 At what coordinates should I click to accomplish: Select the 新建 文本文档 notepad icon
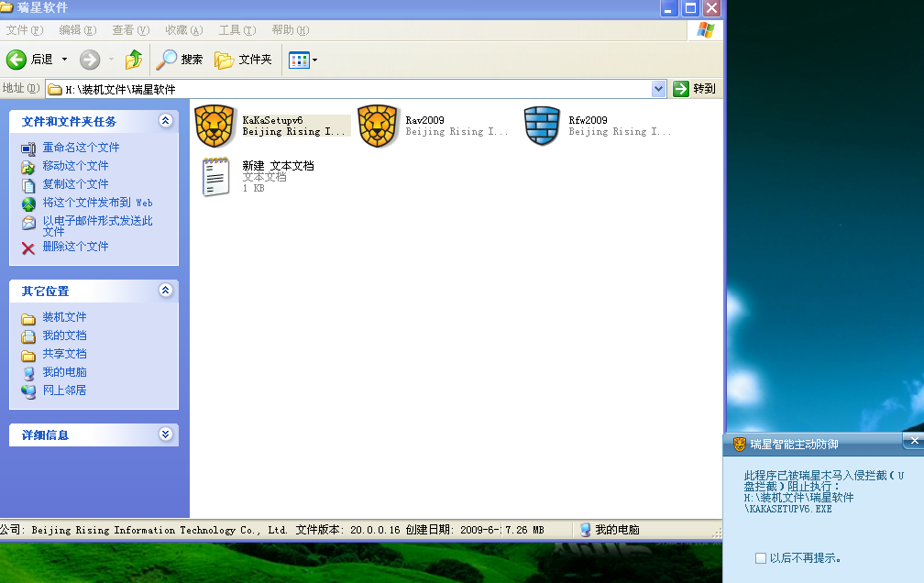(x=215, y=177)
